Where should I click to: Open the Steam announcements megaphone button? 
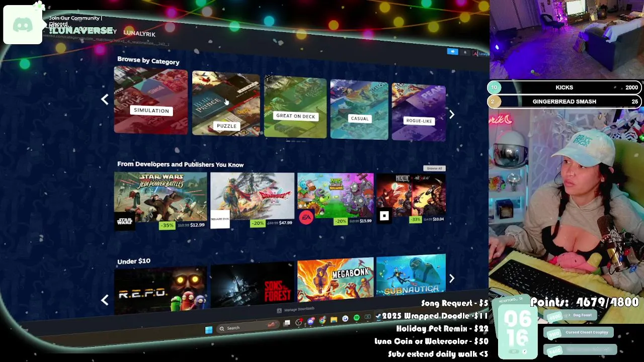click(x=453, y=51)
